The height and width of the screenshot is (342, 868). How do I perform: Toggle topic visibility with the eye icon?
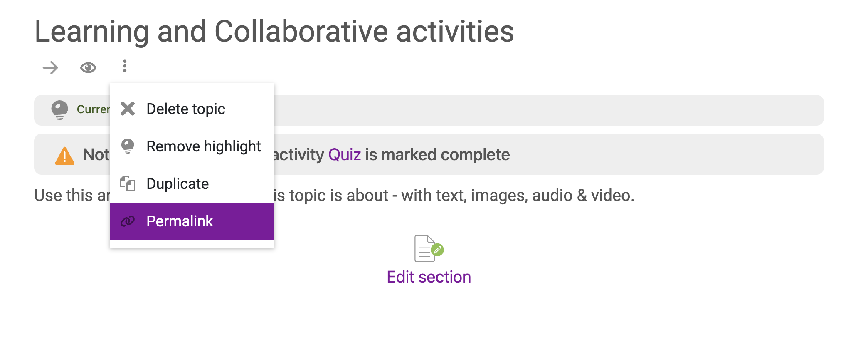pos(88,67)
